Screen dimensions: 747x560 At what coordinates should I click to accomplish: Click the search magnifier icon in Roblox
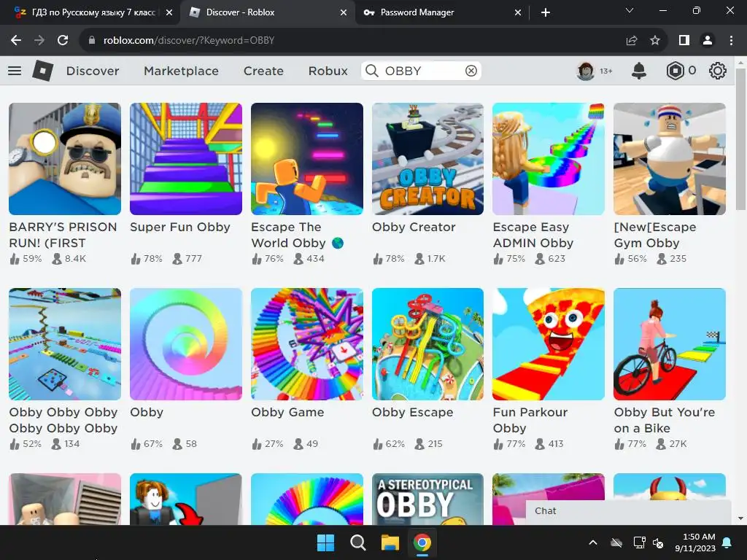(x=371, y=71)
